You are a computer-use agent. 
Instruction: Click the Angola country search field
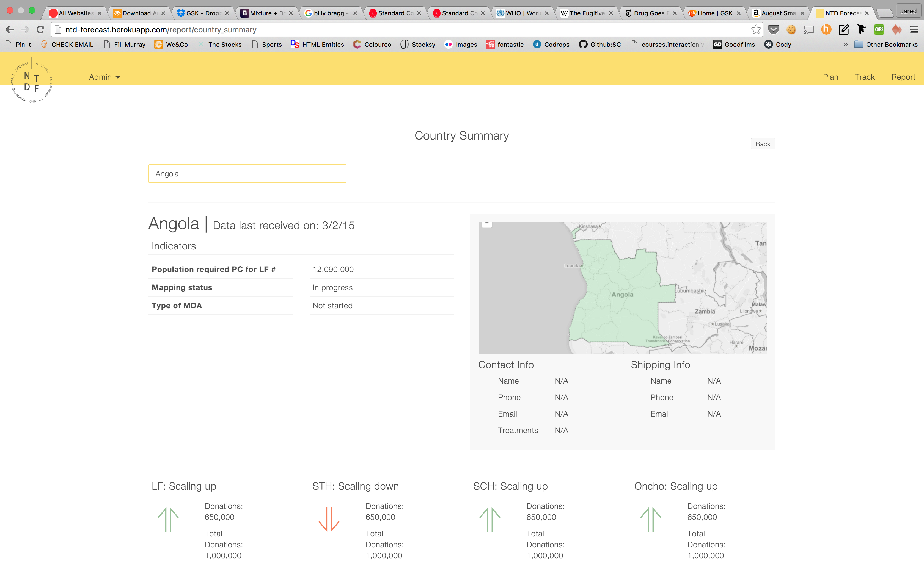247,174
